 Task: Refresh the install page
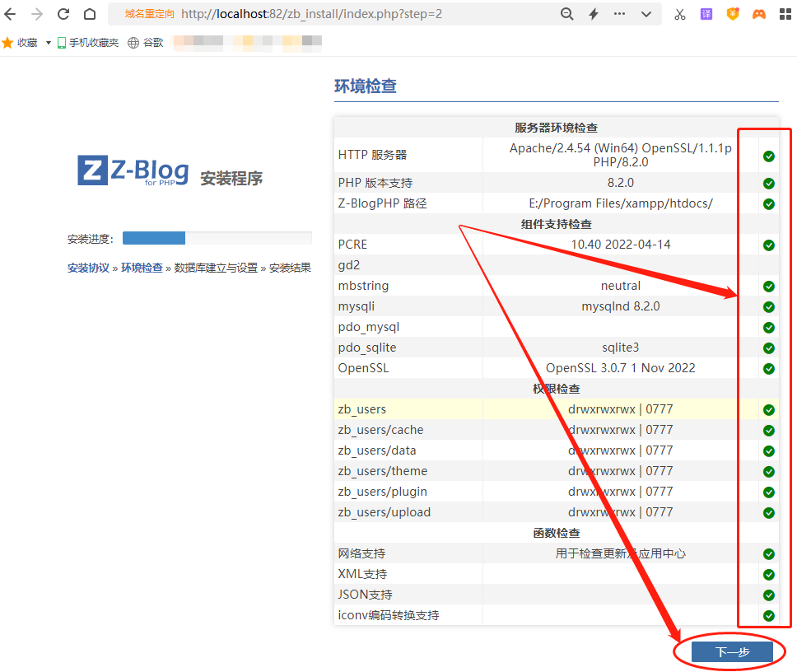[x=63, y=13]
